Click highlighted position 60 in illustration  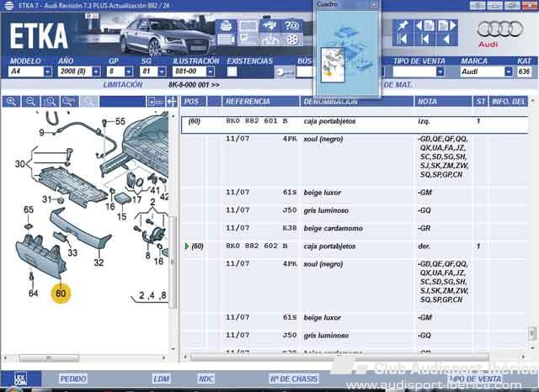[61, 294]
